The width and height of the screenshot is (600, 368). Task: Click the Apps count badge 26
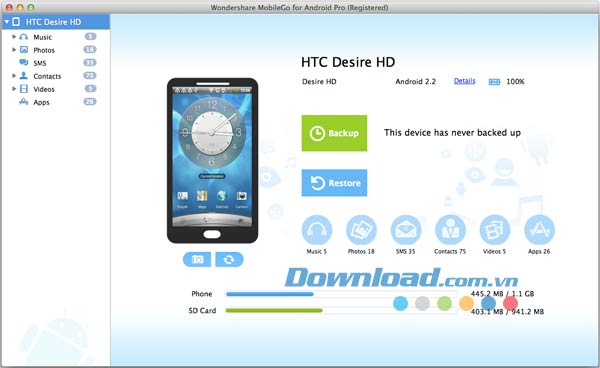pyautogui.click(x=90, y=101)
